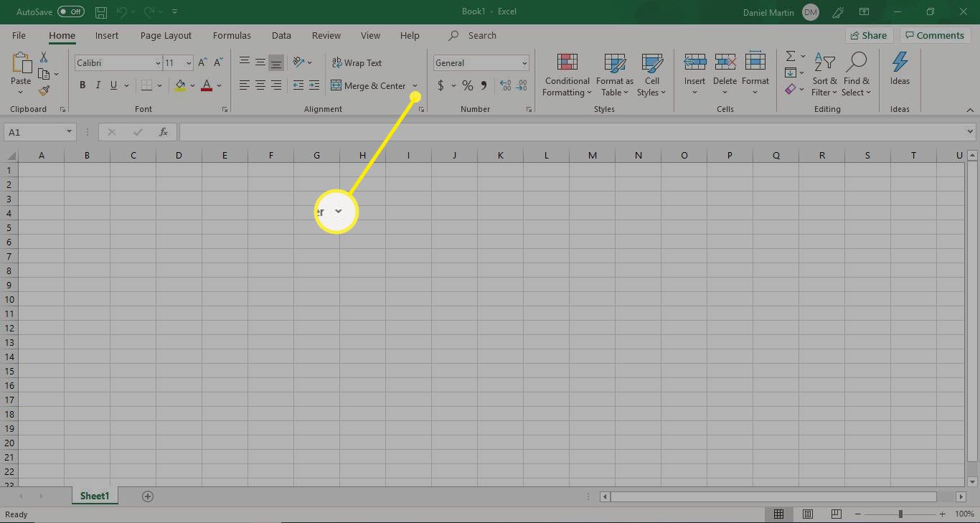The height and width of the screenshot is (523, 980).
Task: Click Increase Indent icon
Action: [x=314, y=85]
